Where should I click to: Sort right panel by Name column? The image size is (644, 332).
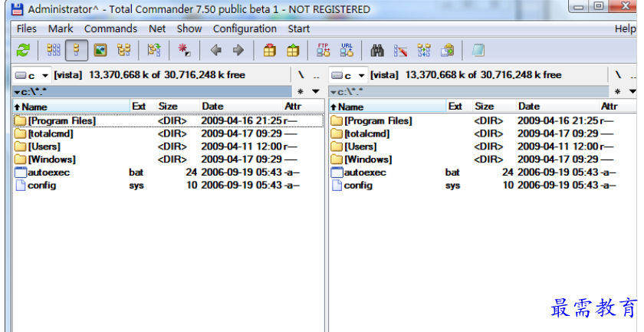tap(388, 107)
